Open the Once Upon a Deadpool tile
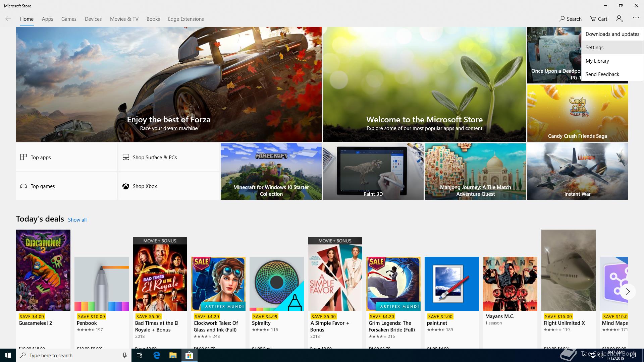Screen dimensions: 644x362 pyautogui.click(x=554, y=55)
